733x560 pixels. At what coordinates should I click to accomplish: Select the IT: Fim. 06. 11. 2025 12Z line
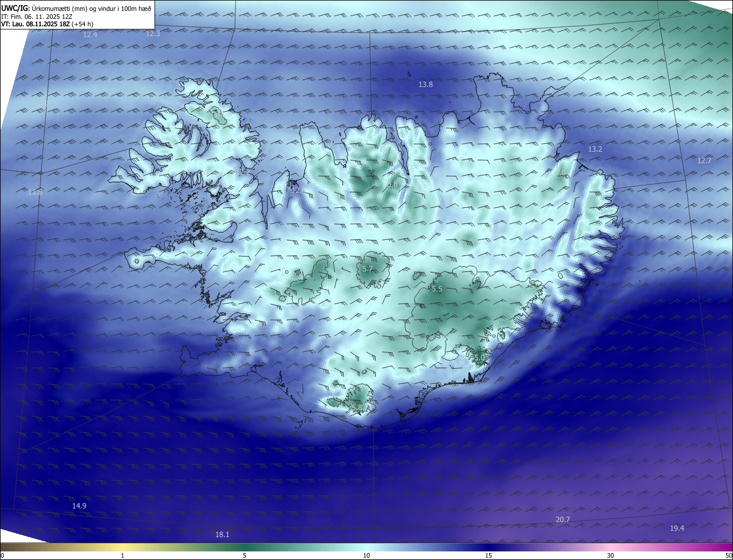coord(37,16)
